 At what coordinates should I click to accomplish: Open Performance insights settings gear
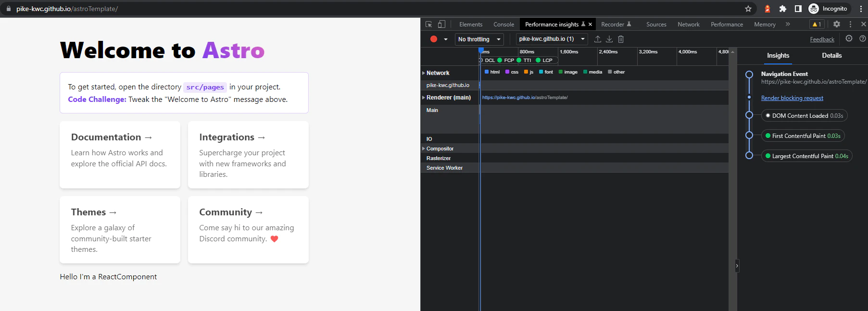coord(849,38)
